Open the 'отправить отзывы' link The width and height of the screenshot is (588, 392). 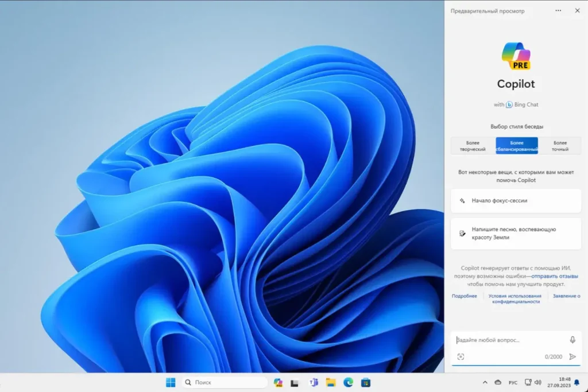554,276
